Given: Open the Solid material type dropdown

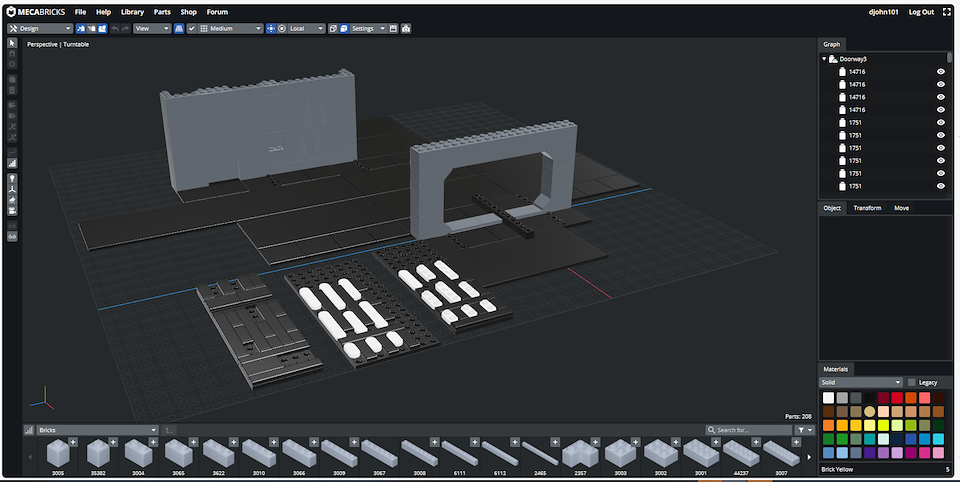Looking at the screenshot, I should pyautogui.click(x=861, y=382).
